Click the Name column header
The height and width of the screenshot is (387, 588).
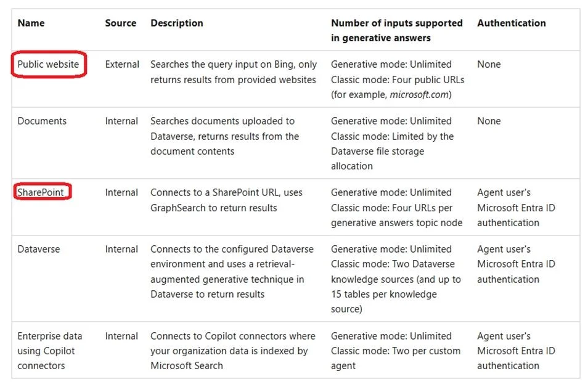coord(31,23)
